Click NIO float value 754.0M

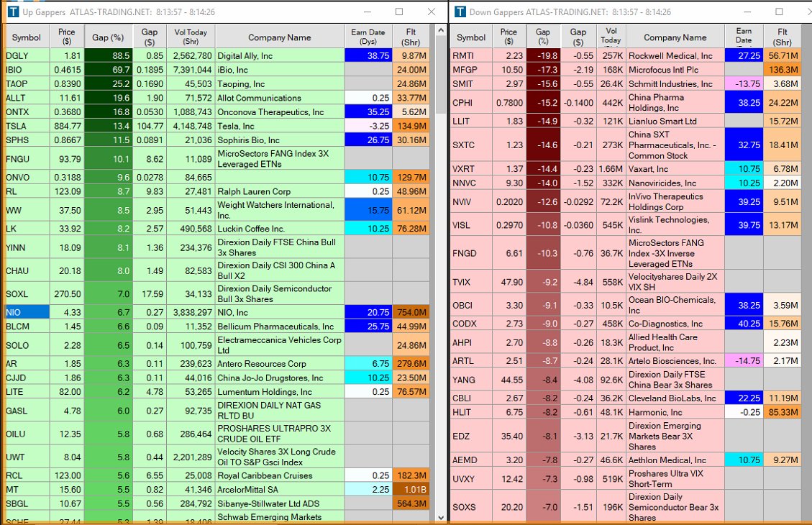point(411,312)
